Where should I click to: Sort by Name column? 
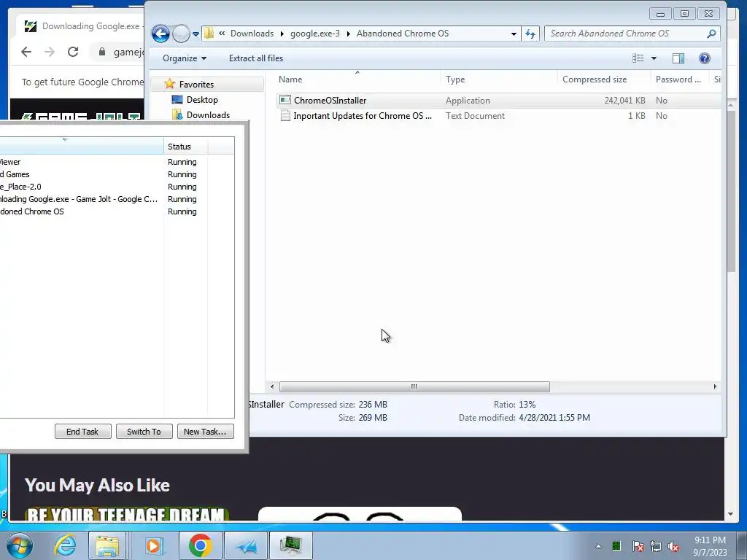(357, 79)
